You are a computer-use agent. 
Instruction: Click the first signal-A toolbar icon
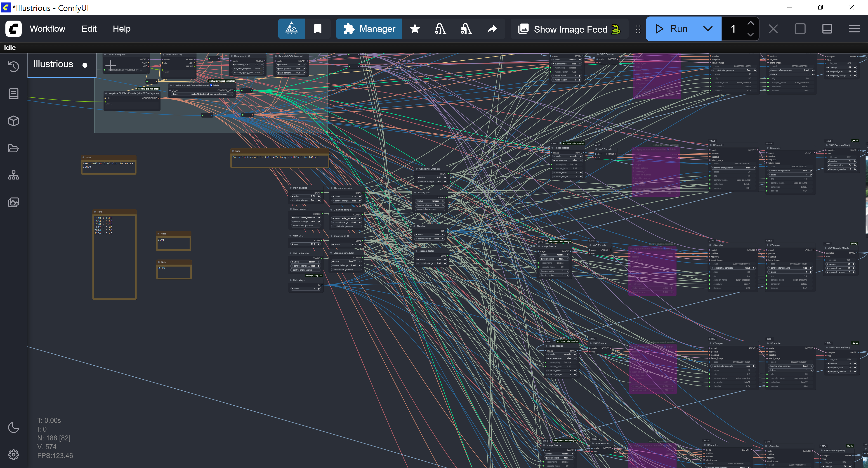[440, 29]
